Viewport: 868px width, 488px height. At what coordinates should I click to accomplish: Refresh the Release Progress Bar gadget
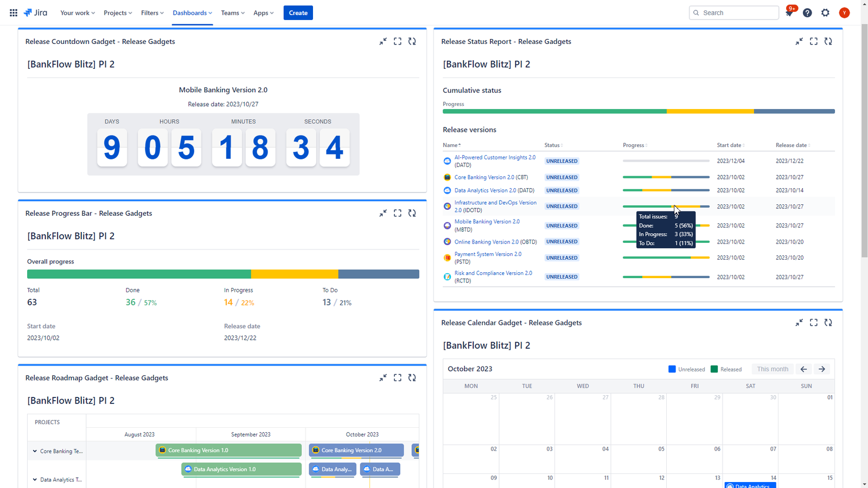point(412,213)
